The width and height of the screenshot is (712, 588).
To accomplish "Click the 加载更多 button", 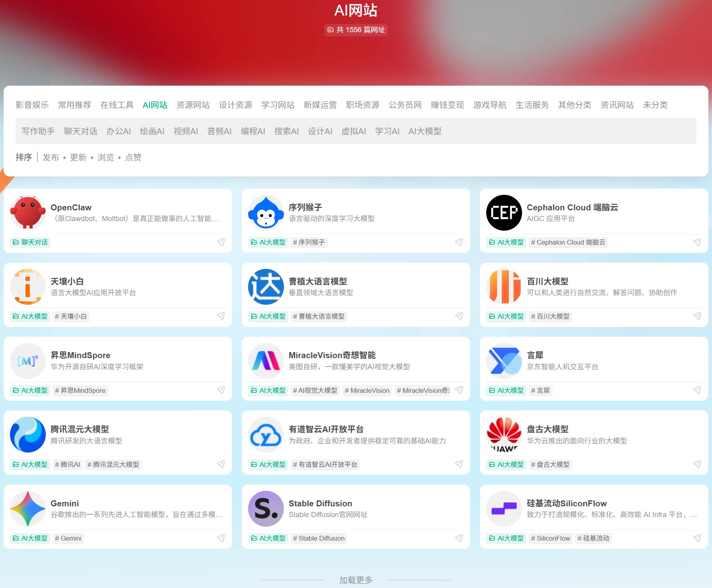I will (356, 580).
